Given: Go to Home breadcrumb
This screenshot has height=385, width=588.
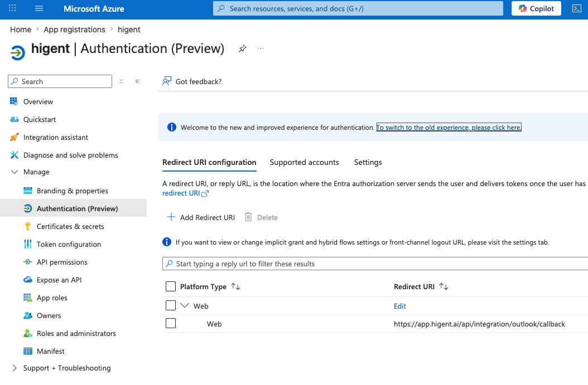Looking at the screenshot, I should click(x=21, y=30).
